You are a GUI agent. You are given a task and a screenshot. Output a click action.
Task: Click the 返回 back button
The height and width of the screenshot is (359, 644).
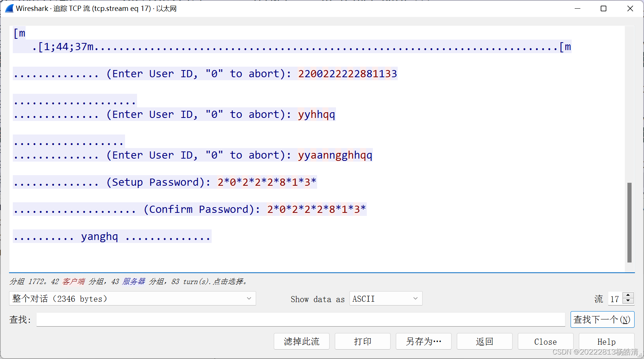485,341
